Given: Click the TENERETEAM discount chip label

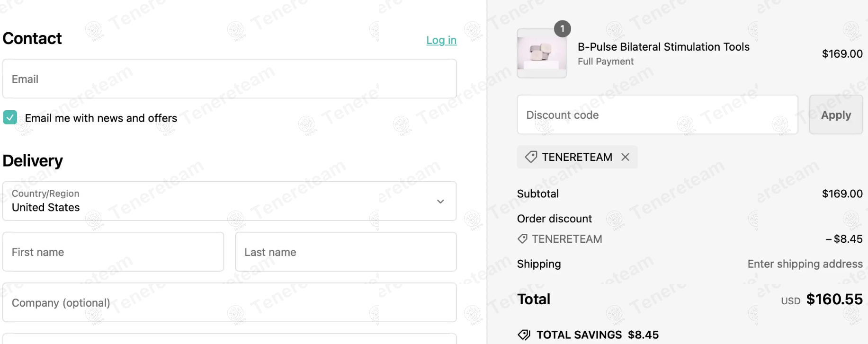Looking at the screenshot, I should coord(577,157).
